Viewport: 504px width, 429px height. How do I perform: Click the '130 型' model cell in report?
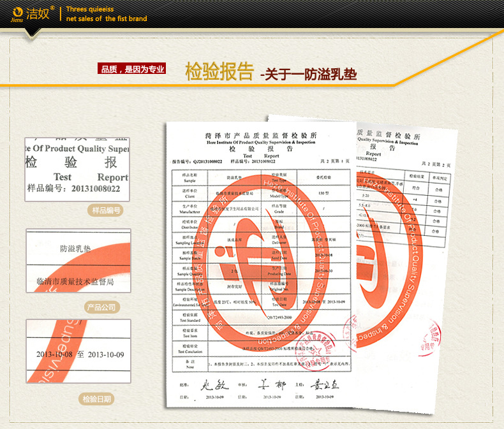coord(323,193)
